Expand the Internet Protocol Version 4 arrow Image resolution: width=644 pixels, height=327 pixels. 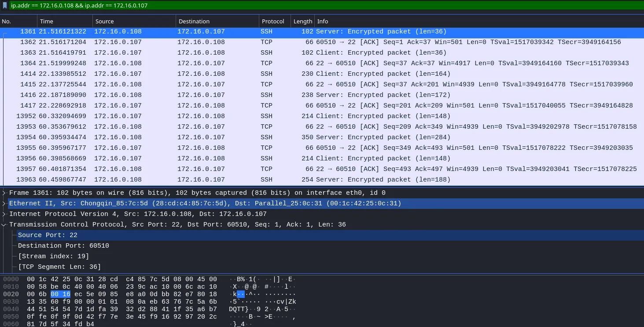pyautogui.click(x=4, y=214)
